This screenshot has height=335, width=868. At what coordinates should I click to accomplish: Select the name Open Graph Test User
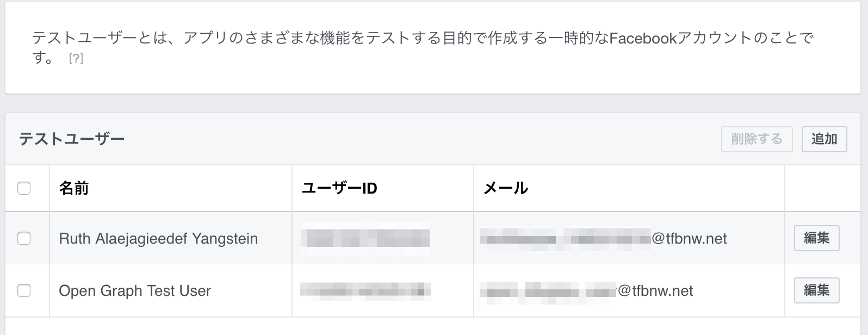135,291
